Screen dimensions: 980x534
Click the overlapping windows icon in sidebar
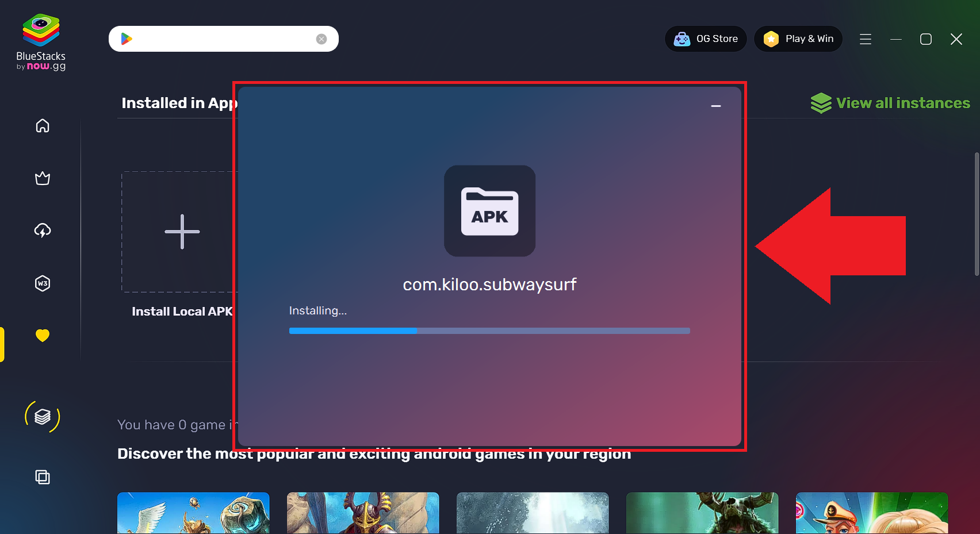tap(43, 477)
